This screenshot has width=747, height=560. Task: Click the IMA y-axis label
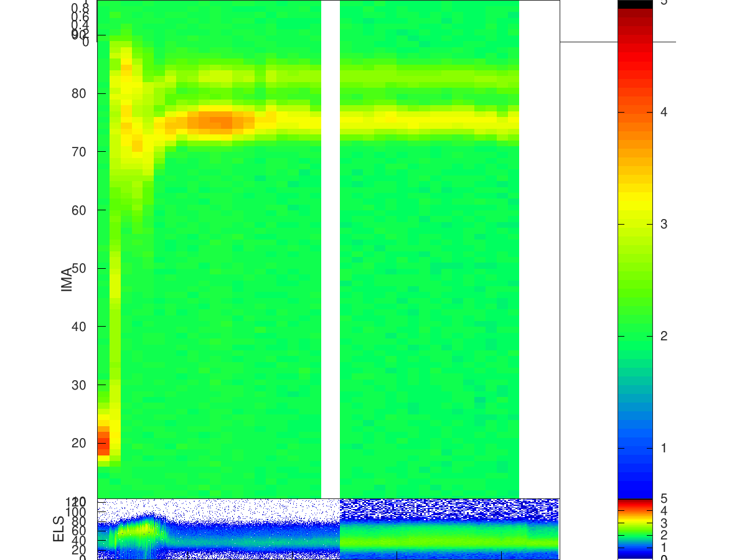[67, 280]
